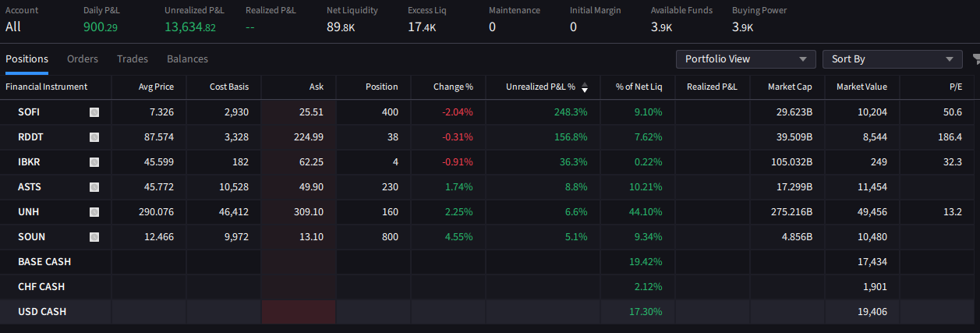Select the SOUN ticker row label
Screen dimensions: 980x333
click(30, 237)
